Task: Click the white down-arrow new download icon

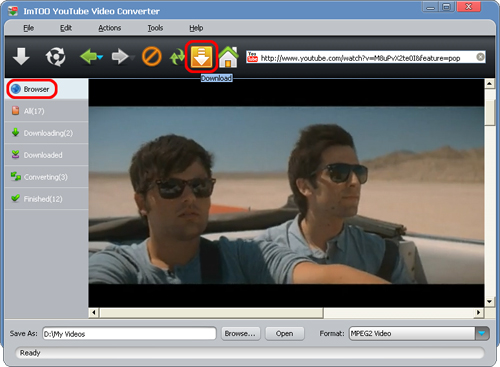Action: click(21, 56)
